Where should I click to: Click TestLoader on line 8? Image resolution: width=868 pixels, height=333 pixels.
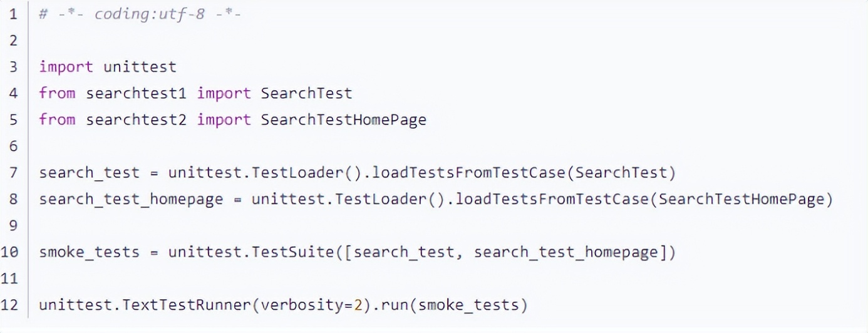pyautogui.click(x=377, y=199)
